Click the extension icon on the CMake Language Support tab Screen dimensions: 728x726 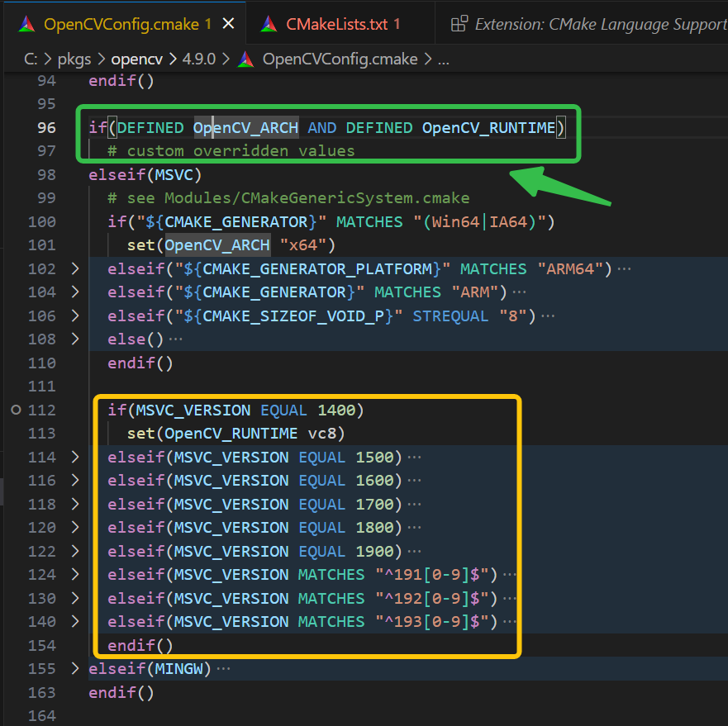459,23
